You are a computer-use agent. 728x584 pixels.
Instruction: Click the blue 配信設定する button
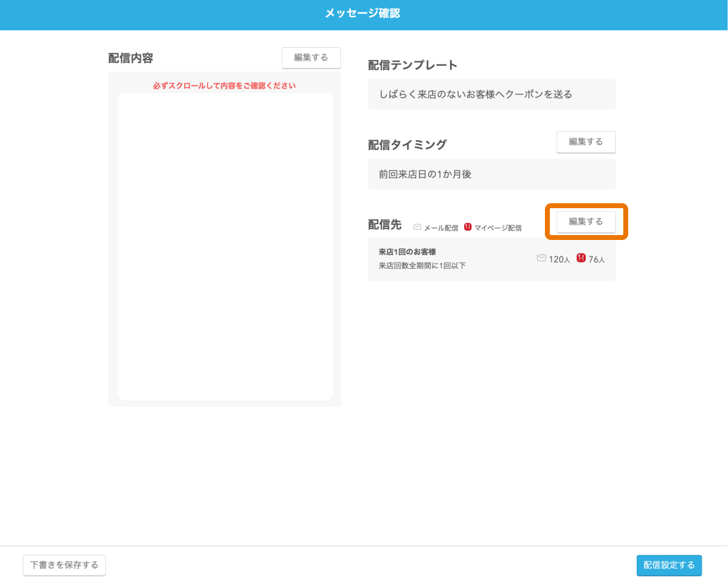pos(669,565)
